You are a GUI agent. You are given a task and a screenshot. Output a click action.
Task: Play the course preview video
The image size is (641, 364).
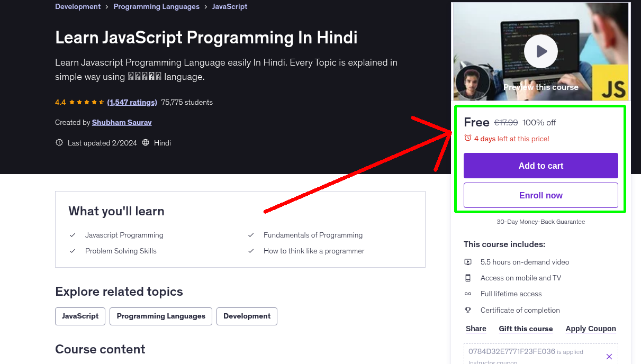click(x=540, y=51)
